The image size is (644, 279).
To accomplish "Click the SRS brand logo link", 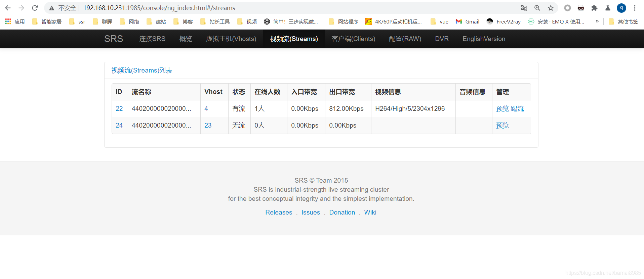I will pos(114,39).
